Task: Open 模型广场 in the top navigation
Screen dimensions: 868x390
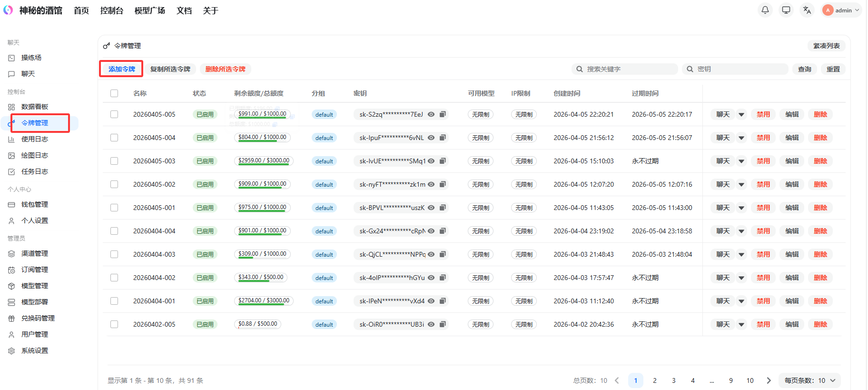Action: pyautogui.click(x=149, y=10)
